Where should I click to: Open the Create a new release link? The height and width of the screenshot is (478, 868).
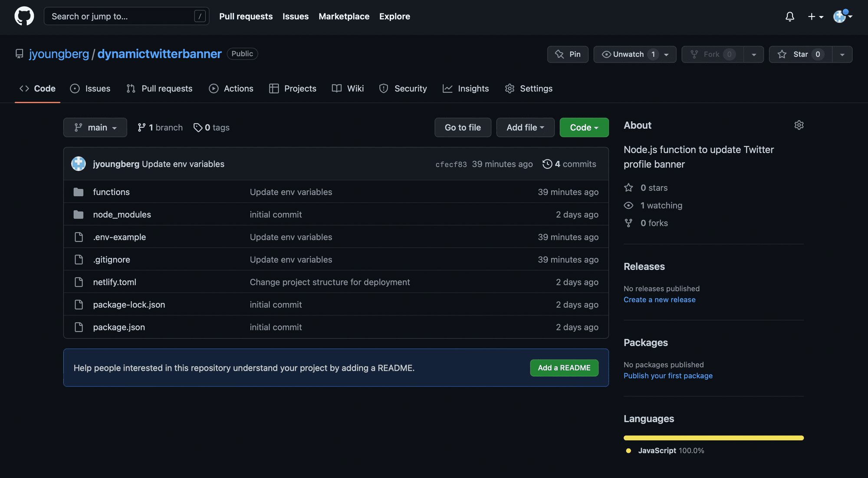(x=659, y=300)
